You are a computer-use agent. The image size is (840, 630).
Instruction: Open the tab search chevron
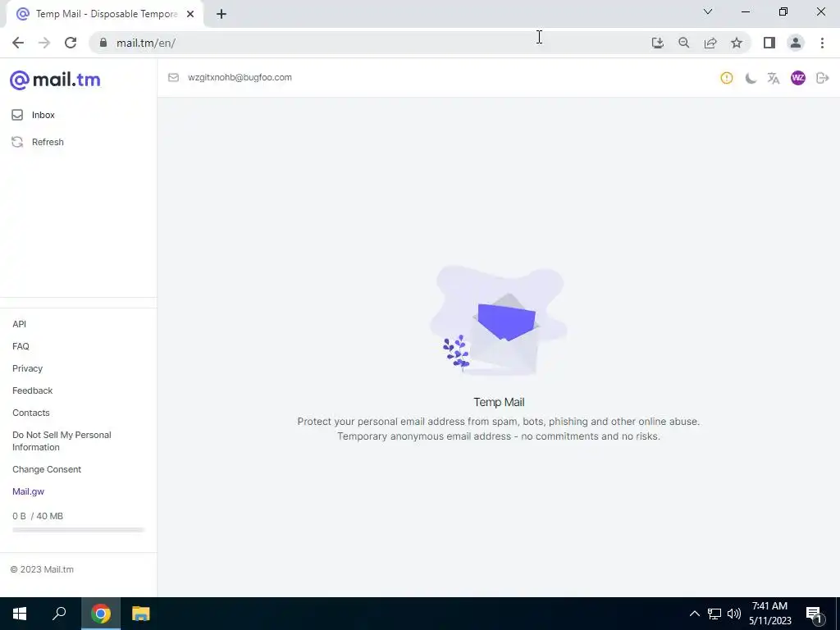tap(708, 11)
